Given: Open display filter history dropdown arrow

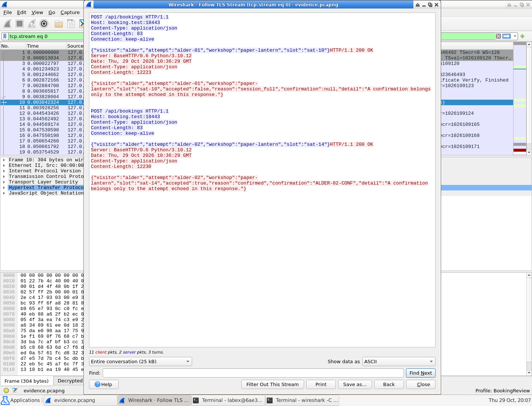Looking at the screenshot, I should 515,36.
